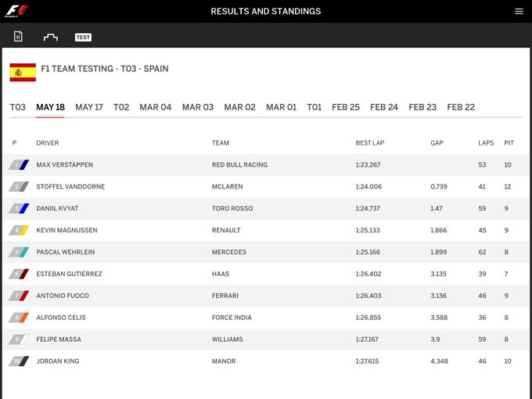Click position 8 Force India badge

pyautogui.click(x=19, y=317)
